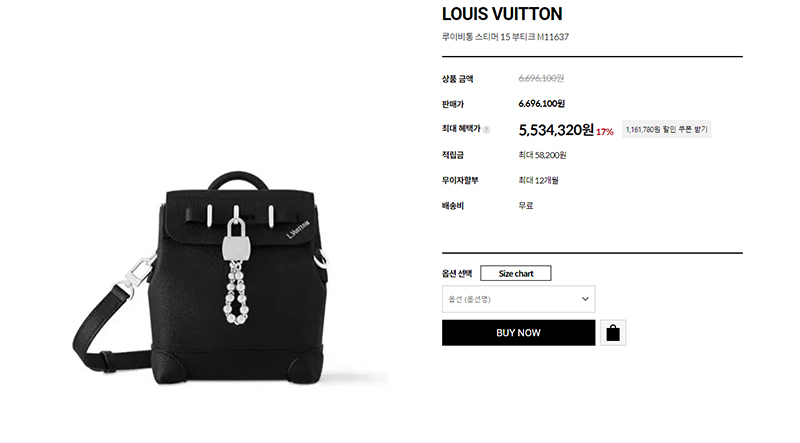Click the dropdown chevron arrow

coord(585,299)
